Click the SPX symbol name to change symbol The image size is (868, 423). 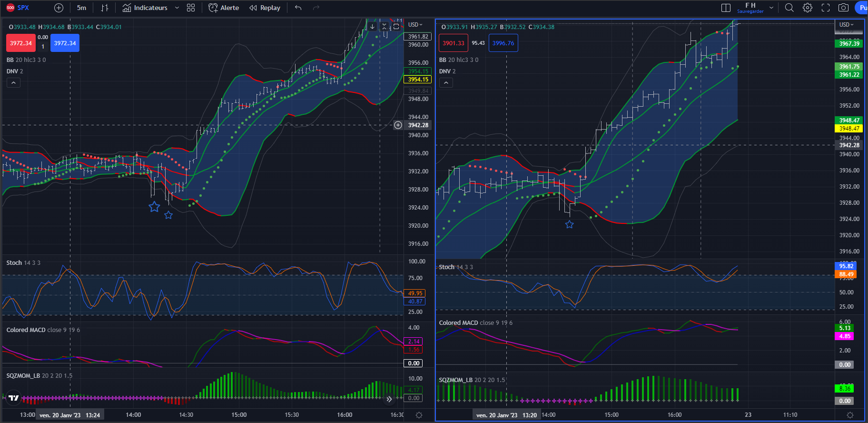pos(23,8)
